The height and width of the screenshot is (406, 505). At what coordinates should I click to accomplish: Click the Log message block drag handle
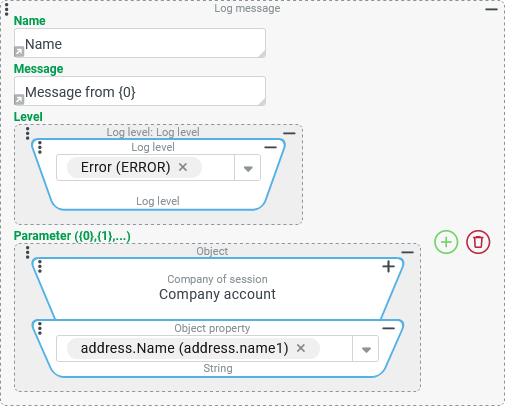click(6, 9)
